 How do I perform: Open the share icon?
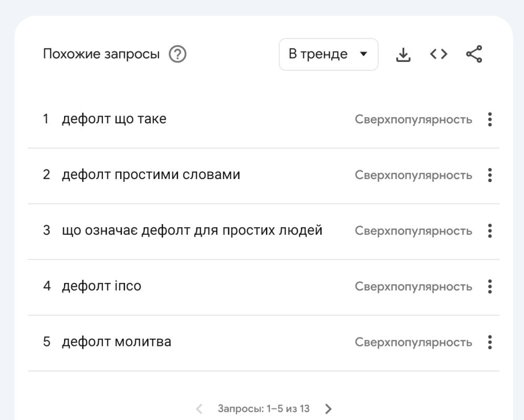point(474,54)
